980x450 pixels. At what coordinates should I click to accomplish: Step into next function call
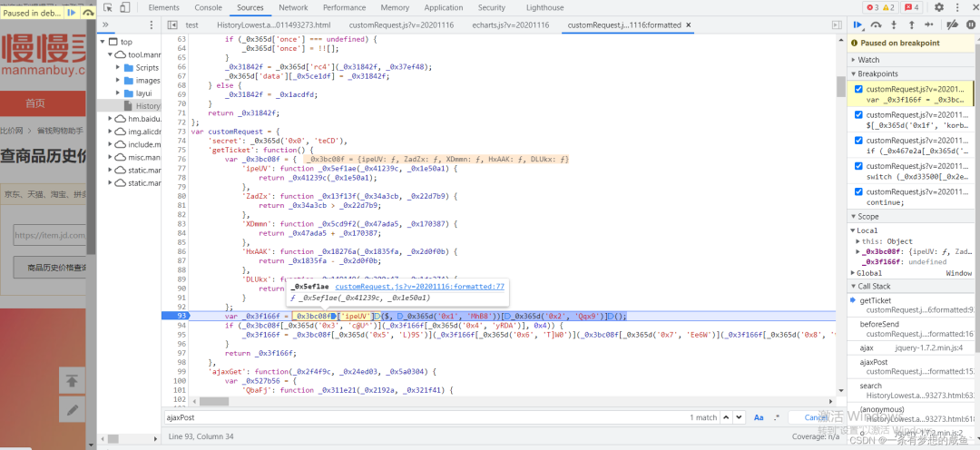pos(894,25)
